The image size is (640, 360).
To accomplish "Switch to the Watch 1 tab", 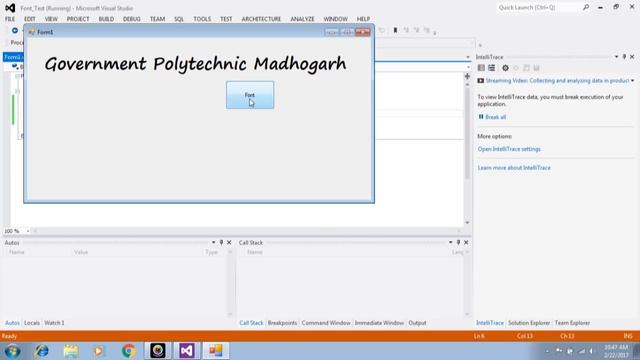I will pyautogui.click(x=54, y=323).
